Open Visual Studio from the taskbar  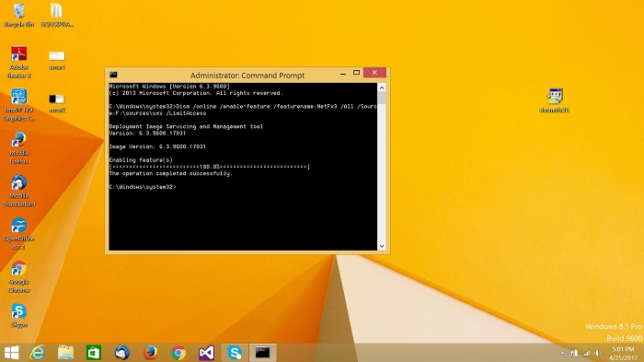[207, 353]
